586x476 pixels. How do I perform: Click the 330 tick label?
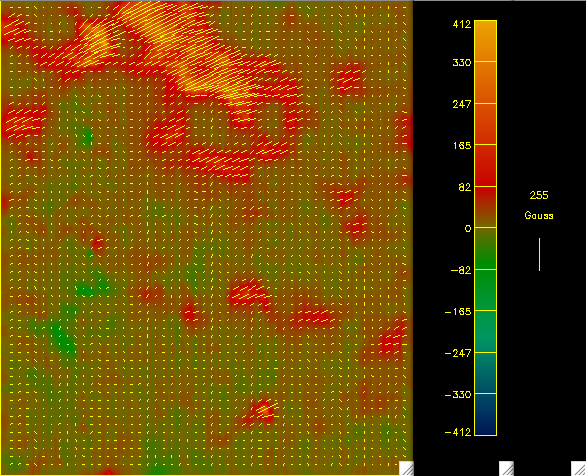click(x=462, y=62)
